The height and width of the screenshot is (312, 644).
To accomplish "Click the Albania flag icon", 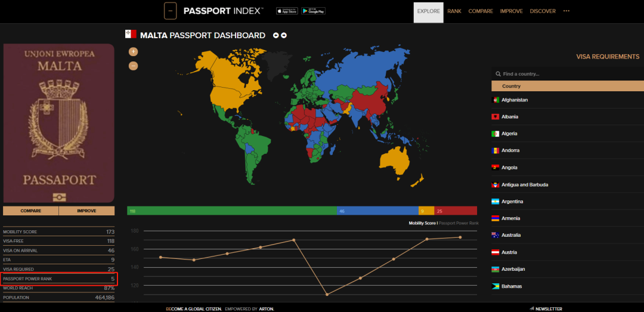I will click(495, 117).
